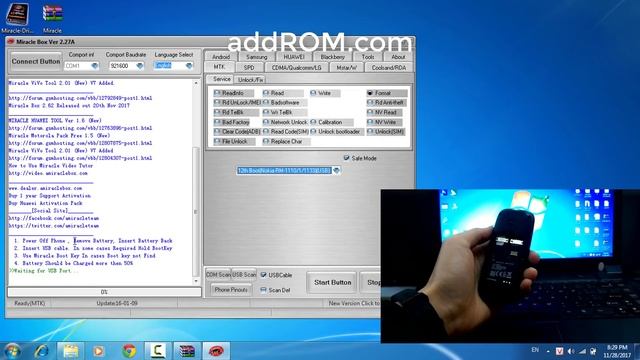
Task: Toggle the USBCable checkbox
Action: pyautogui.click(x=264, y=275)
